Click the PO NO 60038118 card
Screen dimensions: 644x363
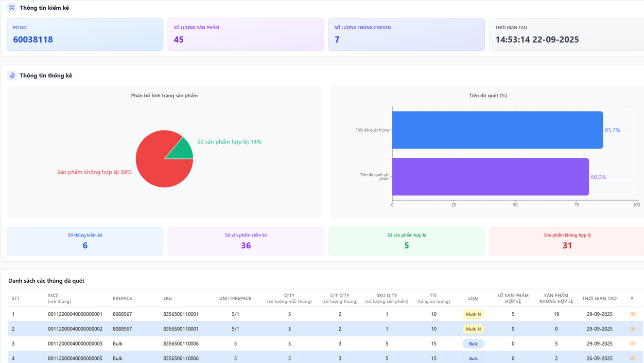85,34
